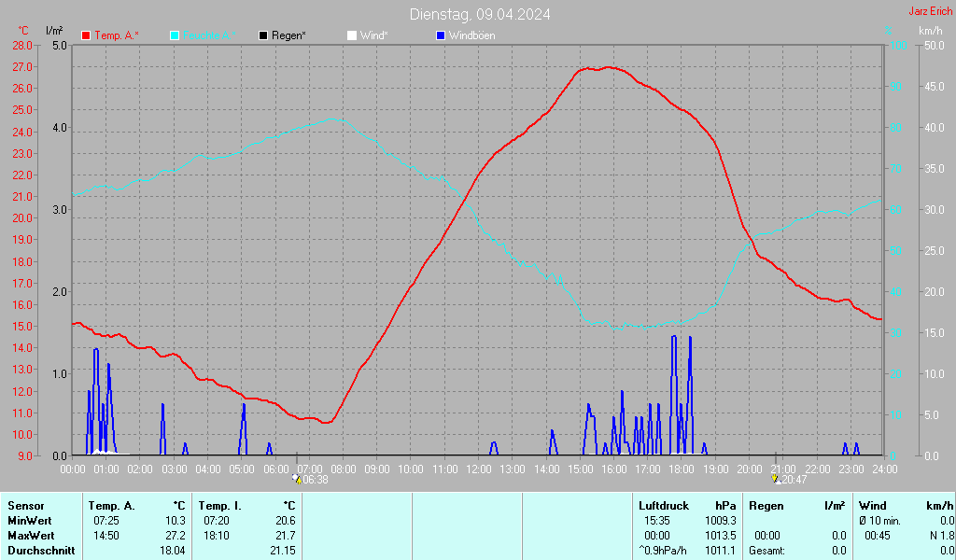The width and height of the screenshot is (956, 560).
Task: Select the Temp. A. legend label
Action: coord(117,35)
